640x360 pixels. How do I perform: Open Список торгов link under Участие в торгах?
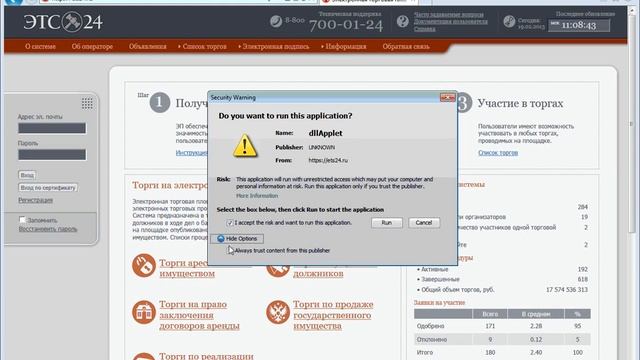point(498,153)
